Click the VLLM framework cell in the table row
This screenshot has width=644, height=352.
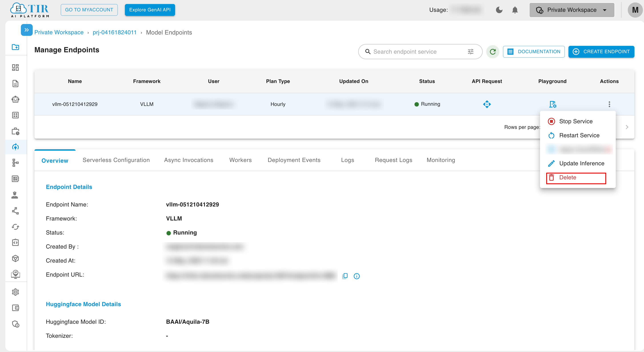tap(146, 104)
